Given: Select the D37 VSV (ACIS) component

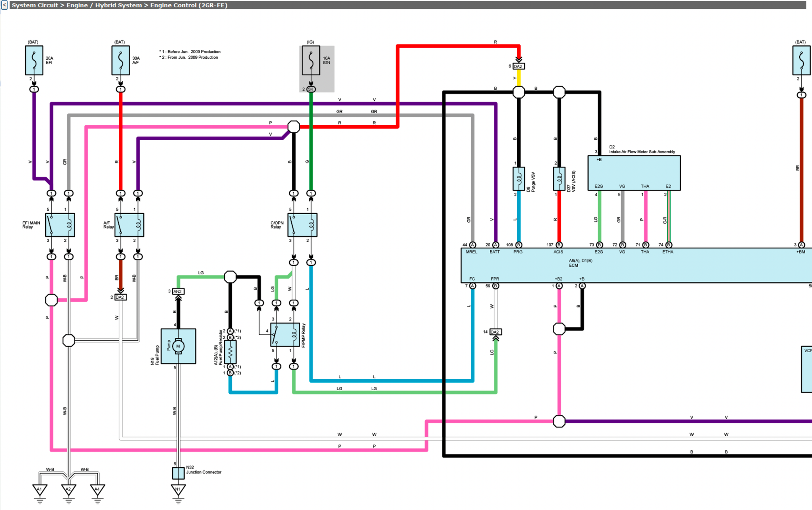Looking at the screenshot, I should click(559, 179).
